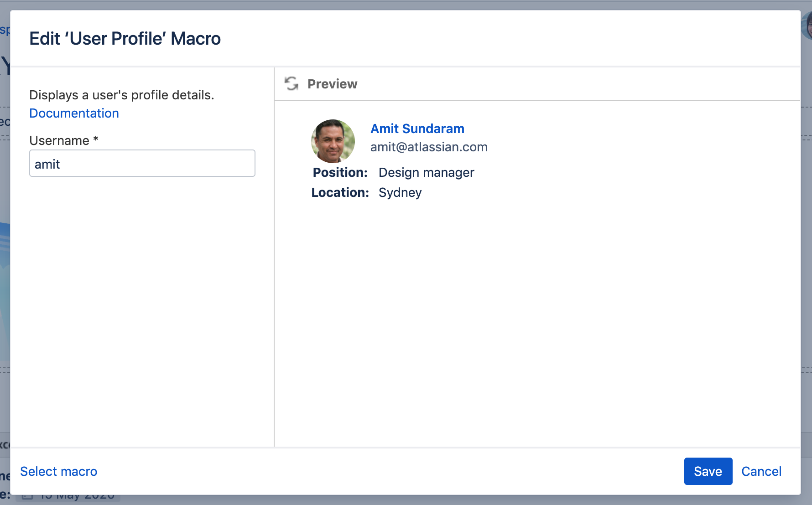Click the date lozenge below the dialog
Viewport: 812px width, 505px height.
(68, 499)
